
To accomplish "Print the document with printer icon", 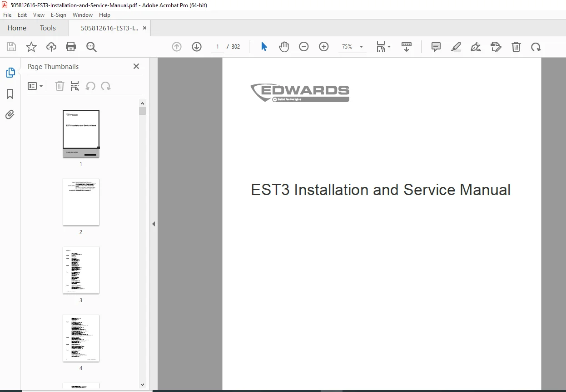I will 71,47.
